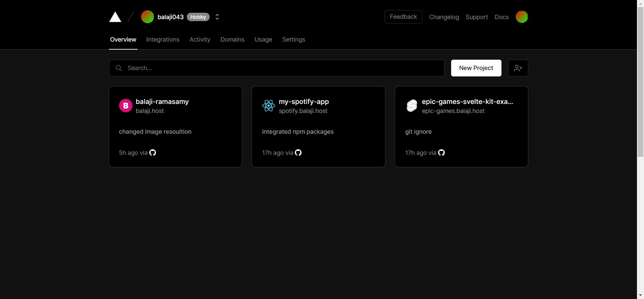Screen dimensions: 644x299
Task: Click the pink B icon of balaji-ramasamy
Action: pyautogui.click(x=126, y=106)
